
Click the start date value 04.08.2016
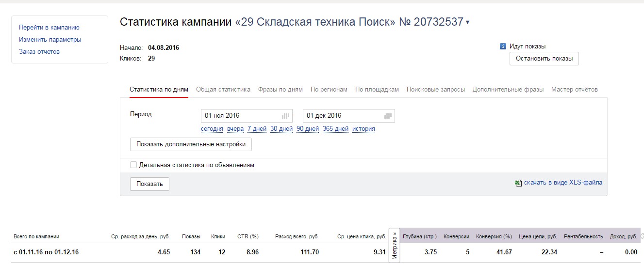click(164, 48)
